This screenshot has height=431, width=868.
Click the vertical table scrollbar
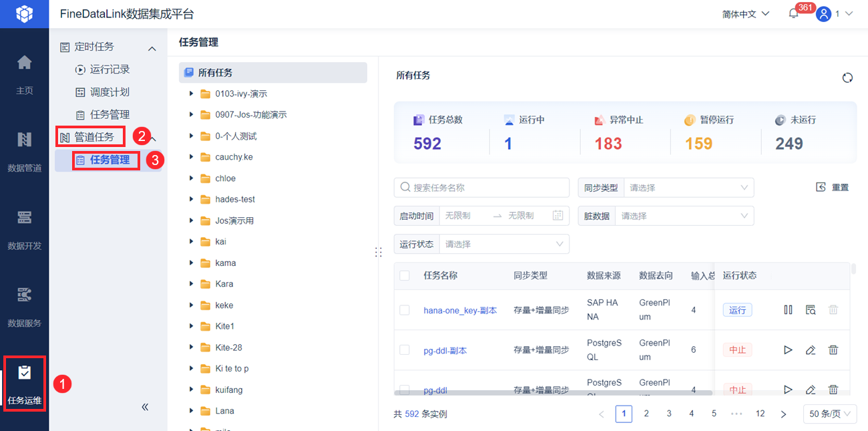(853, 269)
